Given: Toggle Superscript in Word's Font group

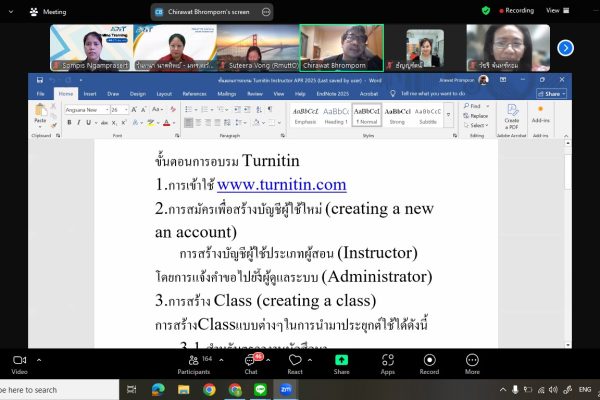Looking at the screenshot, I should tap(124, 122).
